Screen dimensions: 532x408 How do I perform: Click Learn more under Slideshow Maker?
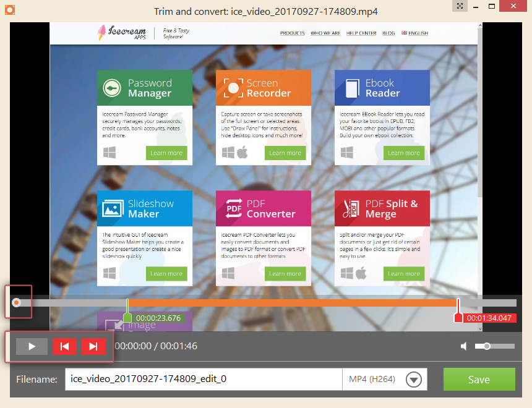(x=166, y=274)
